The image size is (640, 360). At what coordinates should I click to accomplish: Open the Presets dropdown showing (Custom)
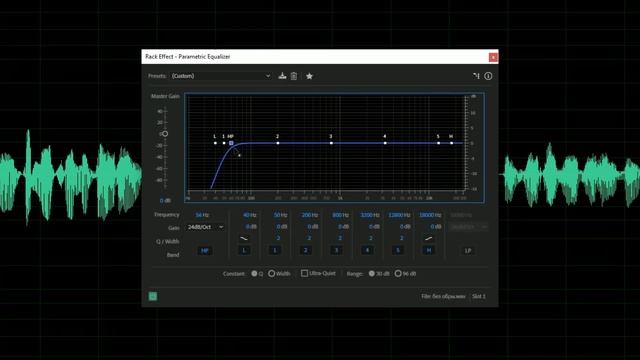point(220,76)
